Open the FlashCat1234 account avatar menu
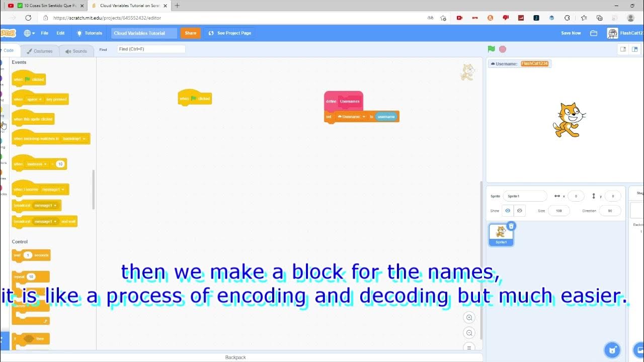This screenshot has height=362, width=644. point(612,33)
